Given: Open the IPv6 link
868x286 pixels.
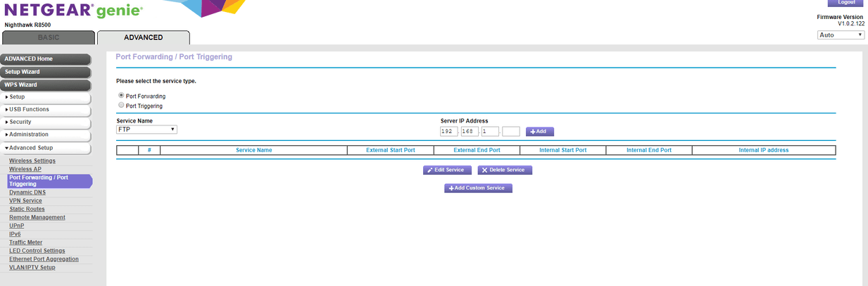Looking at the screenshot, I should (x=15, y=235).
